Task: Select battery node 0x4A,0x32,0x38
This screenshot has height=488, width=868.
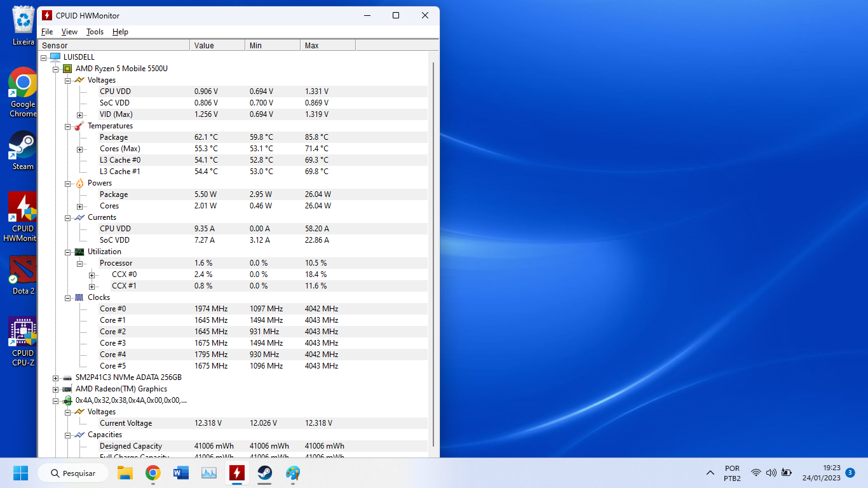Action: tap(131, 400)
